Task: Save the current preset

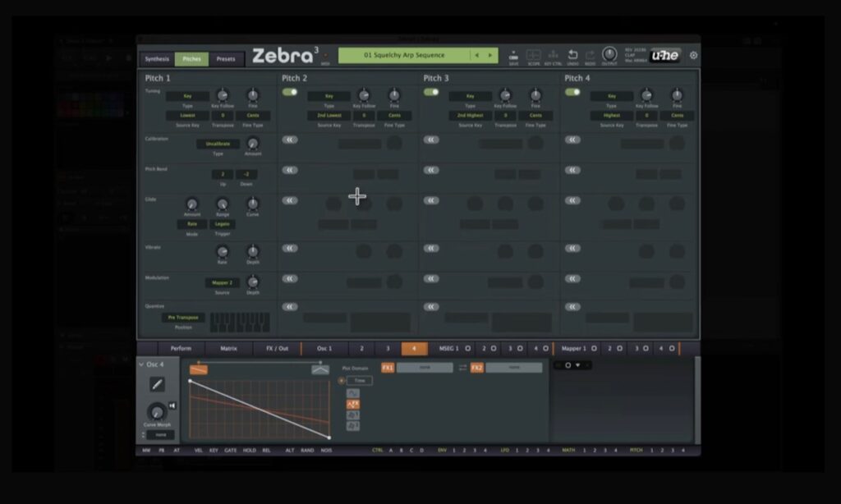Action: 514,54
